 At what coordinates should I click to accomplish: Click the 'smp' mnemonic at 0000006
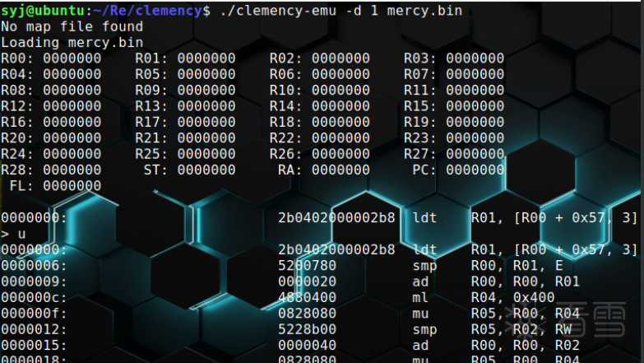pos(424,267)
